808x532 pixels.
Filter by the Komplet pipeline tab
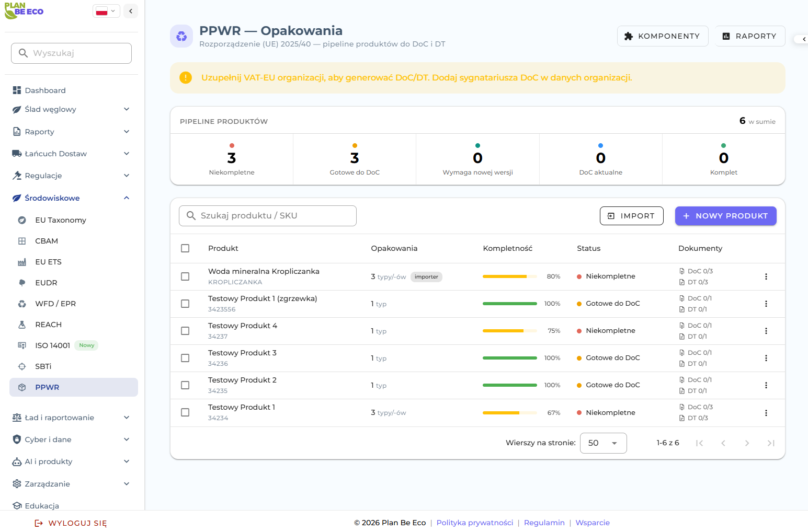coord(724,159)
